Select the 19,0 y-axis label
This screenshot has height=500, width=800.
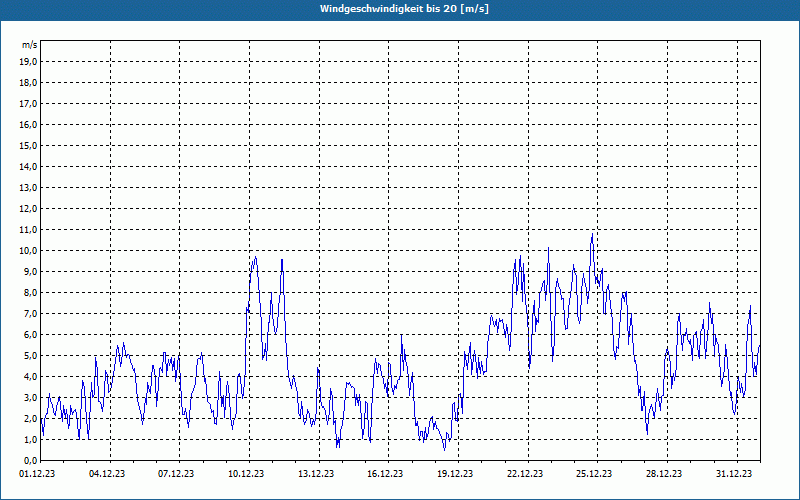pos(28,62)
